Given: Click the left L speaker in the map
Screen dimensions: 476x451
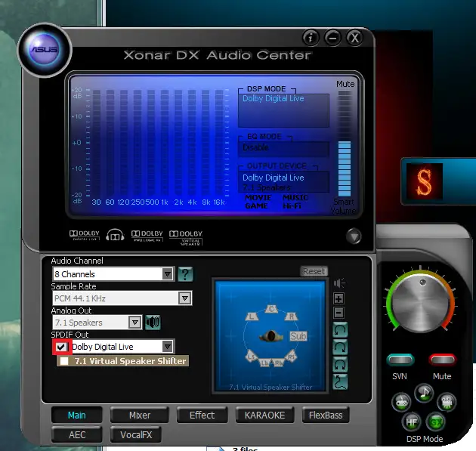Looking at the screenshot, I should [x=252, y=317].
